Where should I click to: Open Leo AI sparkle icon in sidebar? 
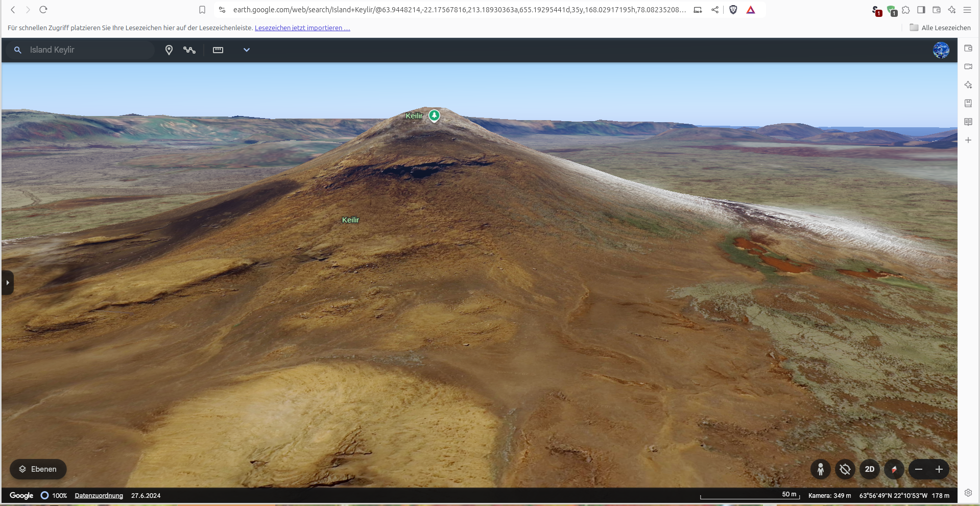coord(968,85)
